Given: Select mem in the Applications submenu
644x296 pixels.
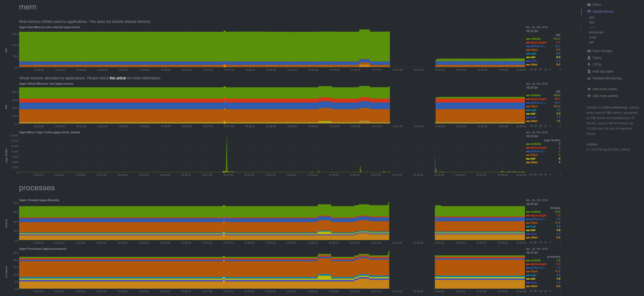Looking at the screenshot, I should (x=592, y=27).
